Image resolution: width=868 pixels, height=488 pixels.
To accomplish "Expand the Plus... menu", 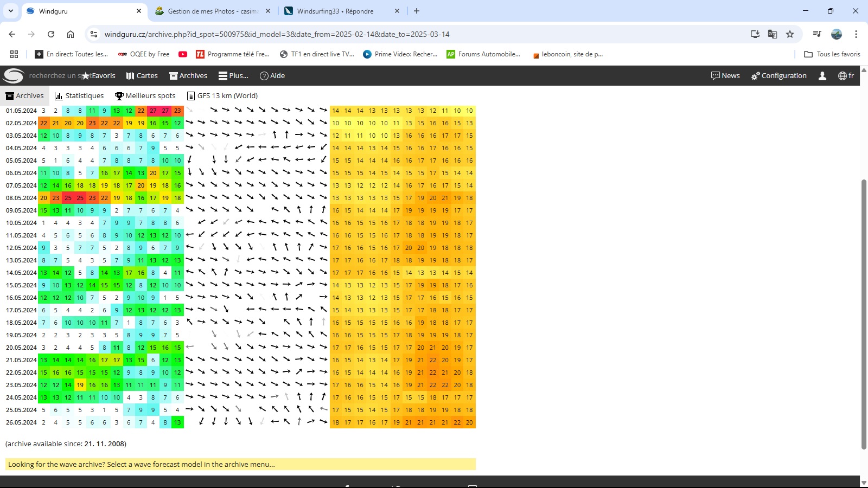I will pyautogui.click(x=233, y=76).
